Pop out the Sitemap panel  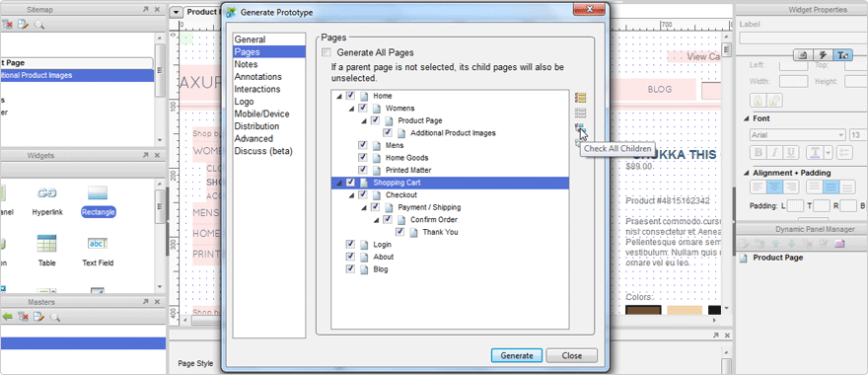tap(146, 10)
